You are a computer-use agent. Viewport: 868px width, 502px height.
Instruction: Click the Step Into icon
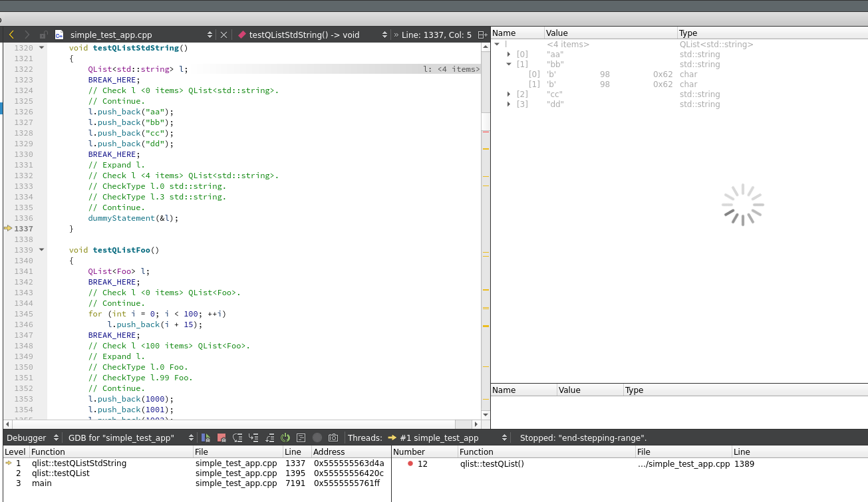[x=253, y=438]
